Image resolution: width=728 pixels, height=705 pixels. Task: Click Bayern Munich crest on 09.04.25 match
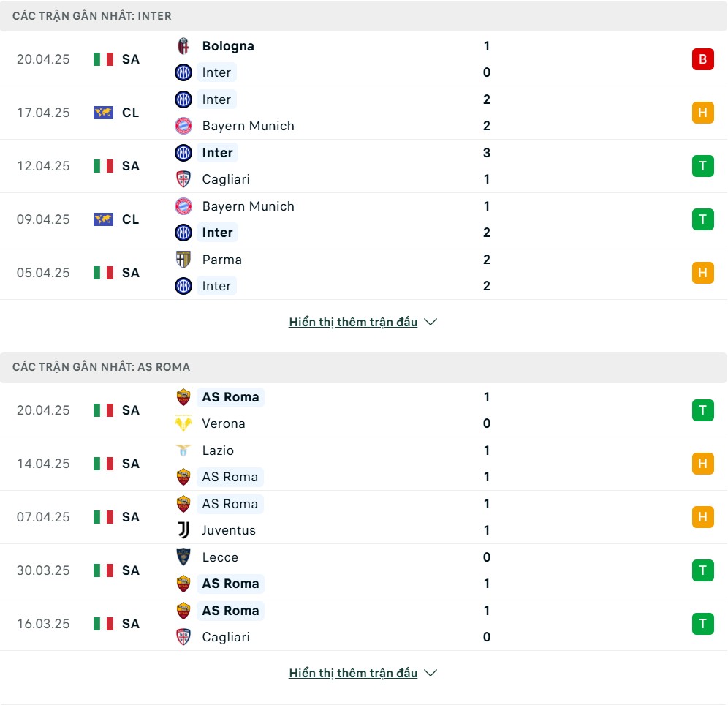183,206
